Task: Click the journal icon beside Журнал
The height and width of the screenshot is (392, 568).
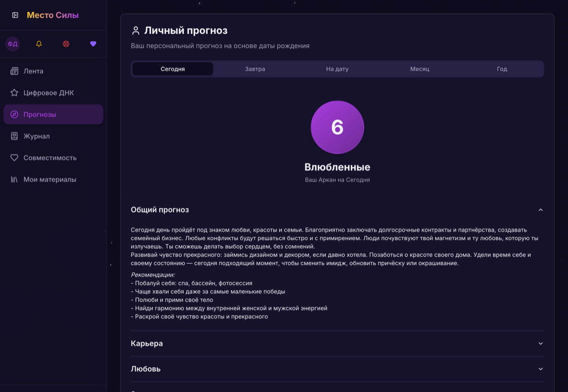Action: tap(14, 136)
